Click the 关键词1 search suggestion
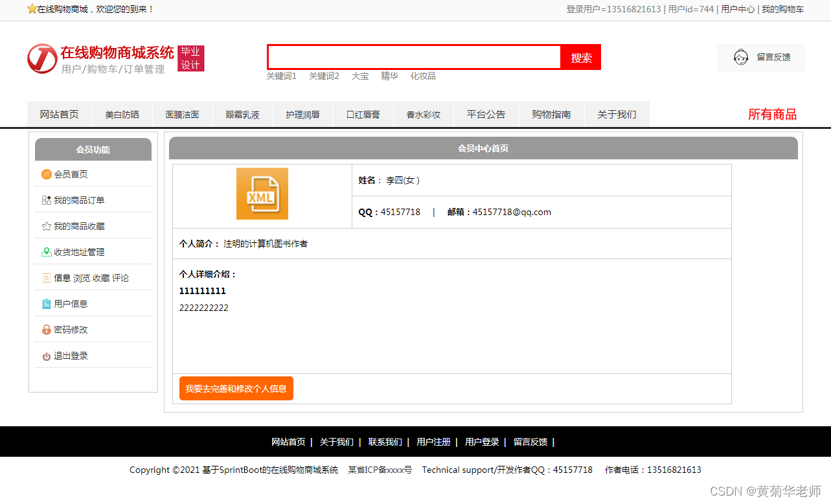 281,76
